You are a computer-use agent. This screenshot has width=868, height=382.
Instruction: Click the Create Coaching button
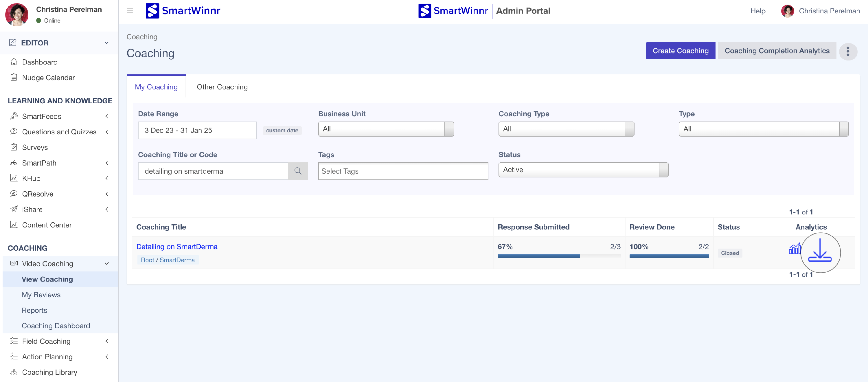click(680, 51)
